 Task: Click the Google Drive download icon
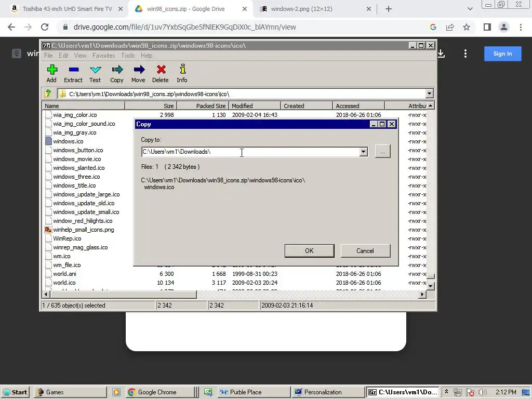[x=441, y=54]
